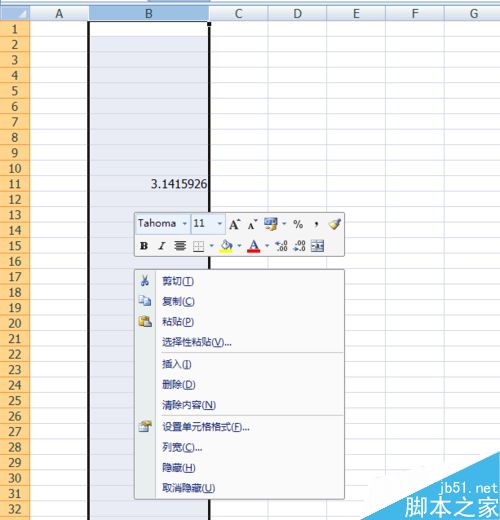Click the Format Painter brush icon
Image resolution: width=500 pixels, height=520 pixels.
tap(334, 224)
